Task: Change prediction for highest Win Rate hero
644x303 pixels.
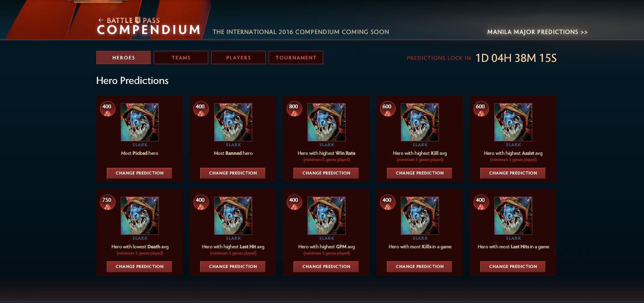Action: pyautogui.click(x=326, y=173)
